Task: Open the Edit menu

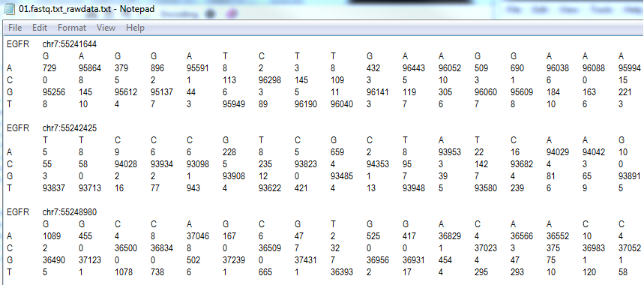Action: (x=40, y=28)
